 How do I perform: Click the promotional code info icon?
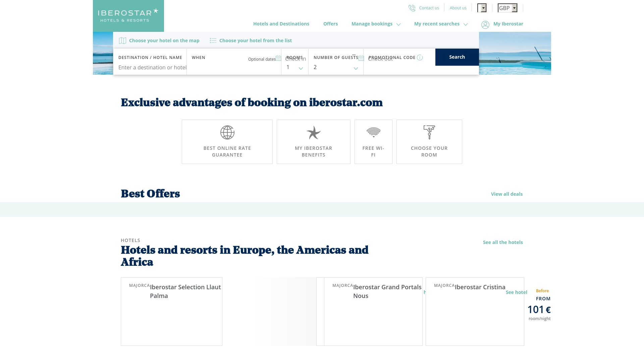[x=420, y=58]
